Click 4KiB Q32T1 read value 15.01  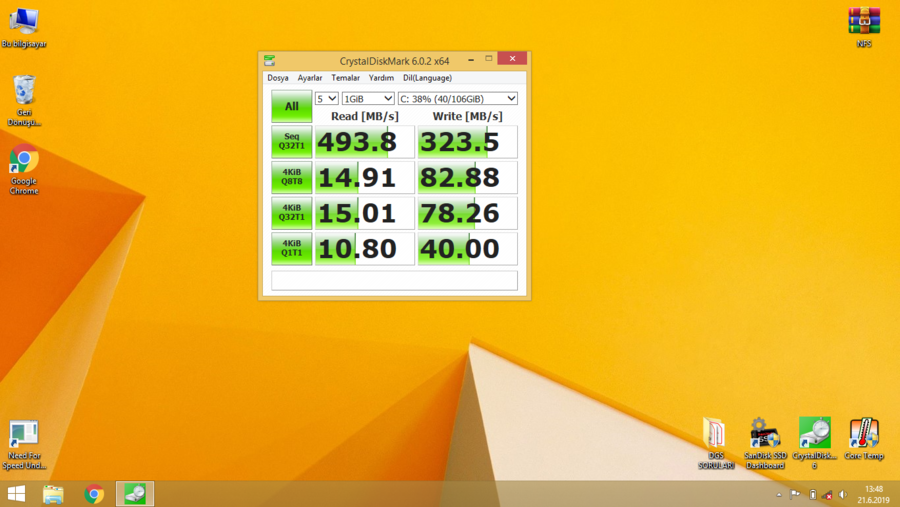coord(364,213)
